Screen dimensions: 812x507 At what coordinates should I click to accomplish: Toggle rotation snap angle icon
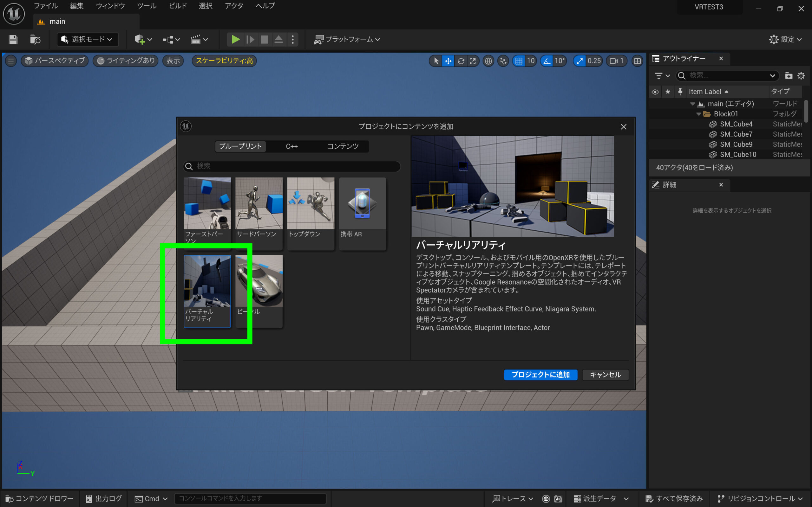tap(547, 61)
